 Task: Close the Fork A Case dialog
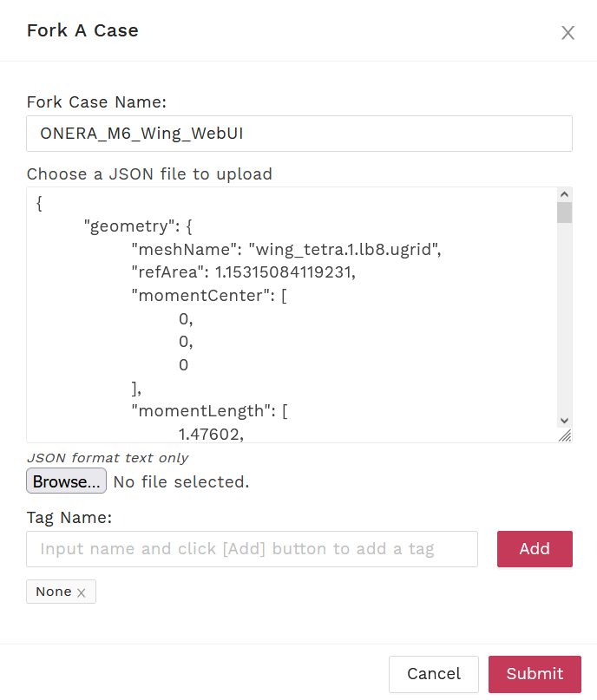(x=567, y=33)
